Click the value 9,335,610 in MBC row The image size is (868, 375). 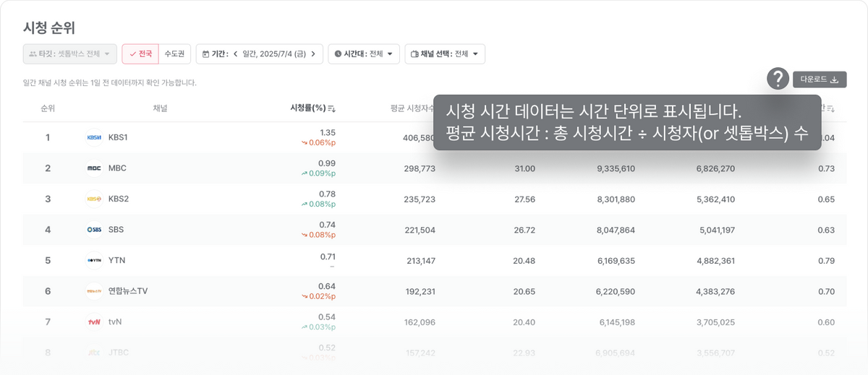[x=616, y=168]
